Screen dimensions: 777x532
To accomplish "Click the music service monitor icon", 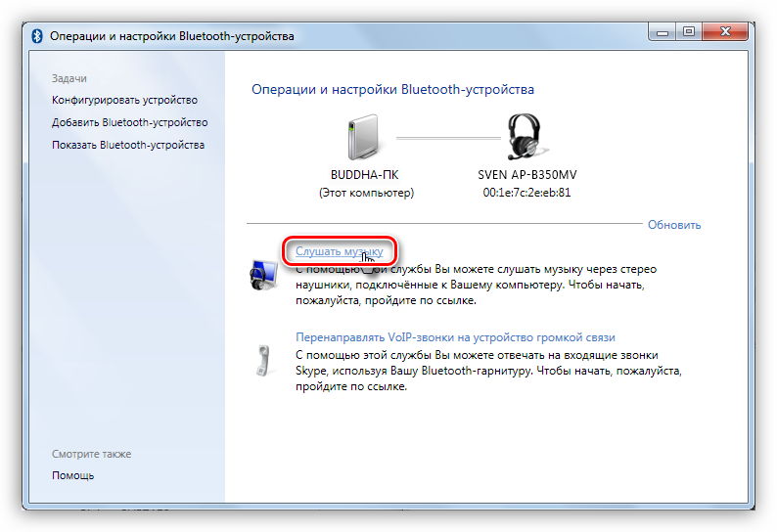I will pyautogui.click(x=265, y=277).
